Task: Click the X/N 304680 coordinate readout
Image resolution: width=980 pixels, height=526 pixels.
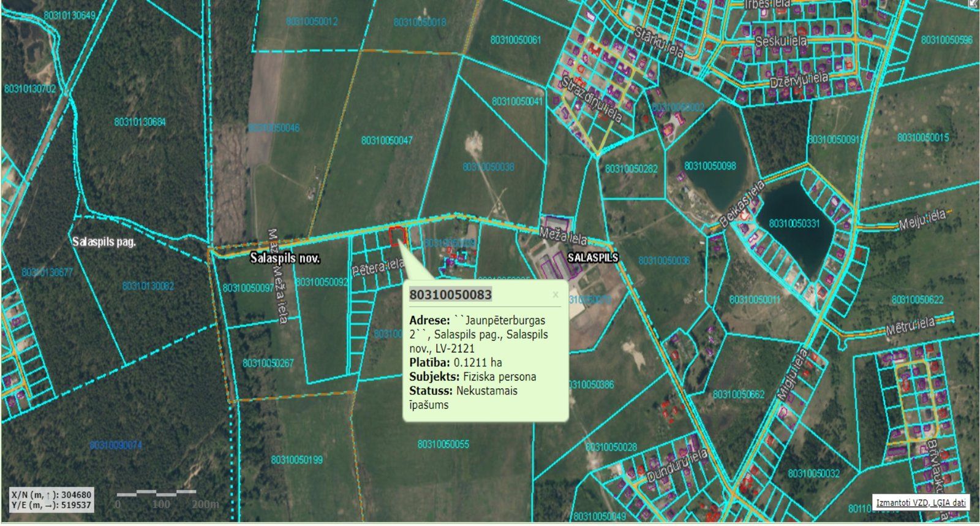Action: click(51, 495)
